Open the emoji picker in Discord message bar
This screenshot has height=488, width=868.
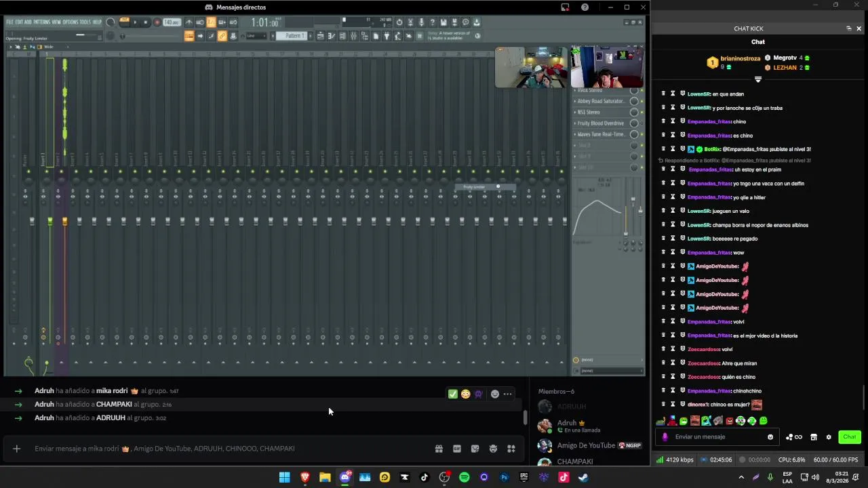[493, 449]
